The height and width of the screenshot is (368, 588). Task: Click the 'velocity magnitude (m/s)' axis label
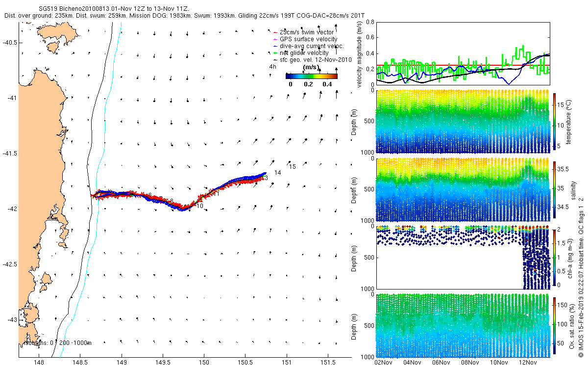360,55
